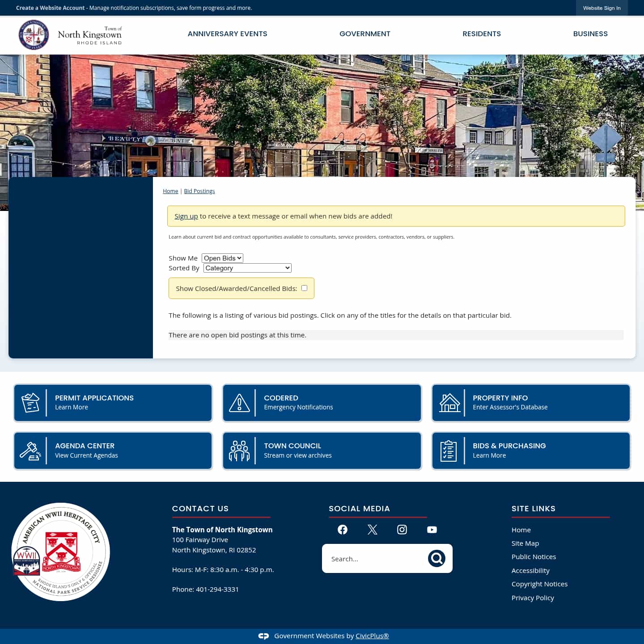Image resolution: width=644 pixels, height=644 pixels.
Task: Click the Bids & Purchasing checklist icon
Action: (x=449, y=451)
